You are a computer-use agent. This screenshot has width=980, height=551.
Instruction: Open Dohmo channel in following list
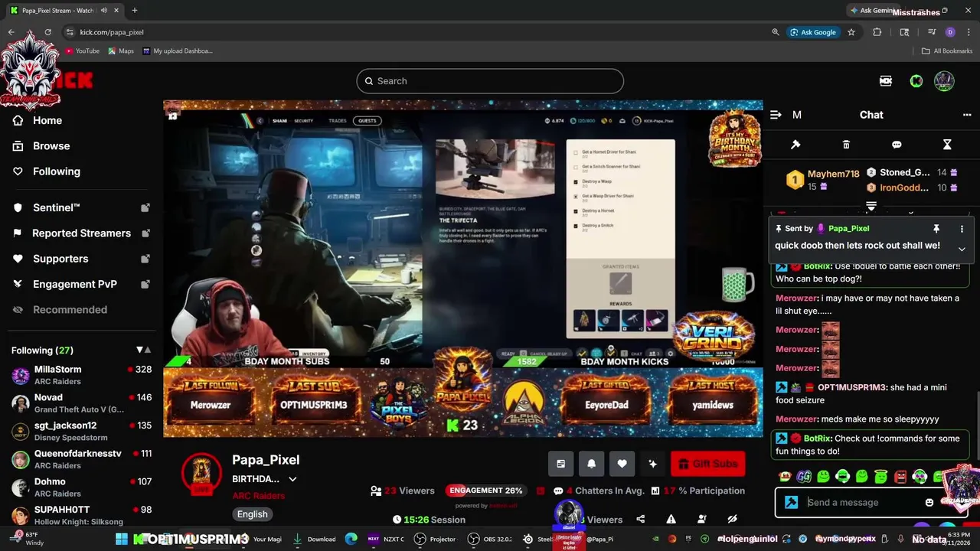pos(81,487)
